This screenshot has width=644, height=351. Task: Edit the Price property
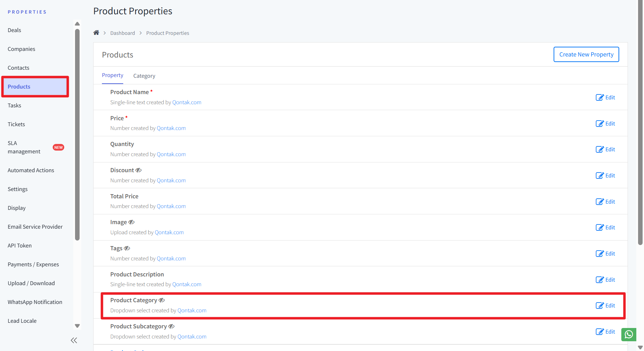(x=605, y=123)
